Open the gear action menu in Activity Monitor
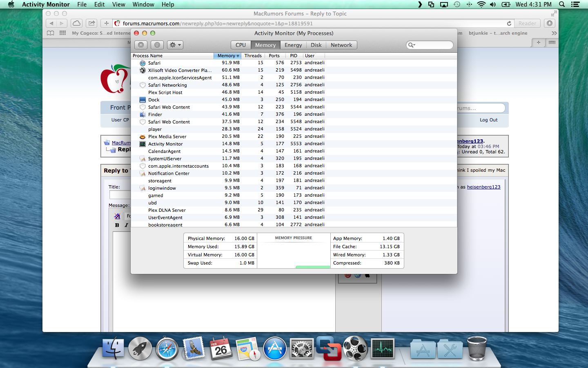Screen dimensions: 588x368 175,45
